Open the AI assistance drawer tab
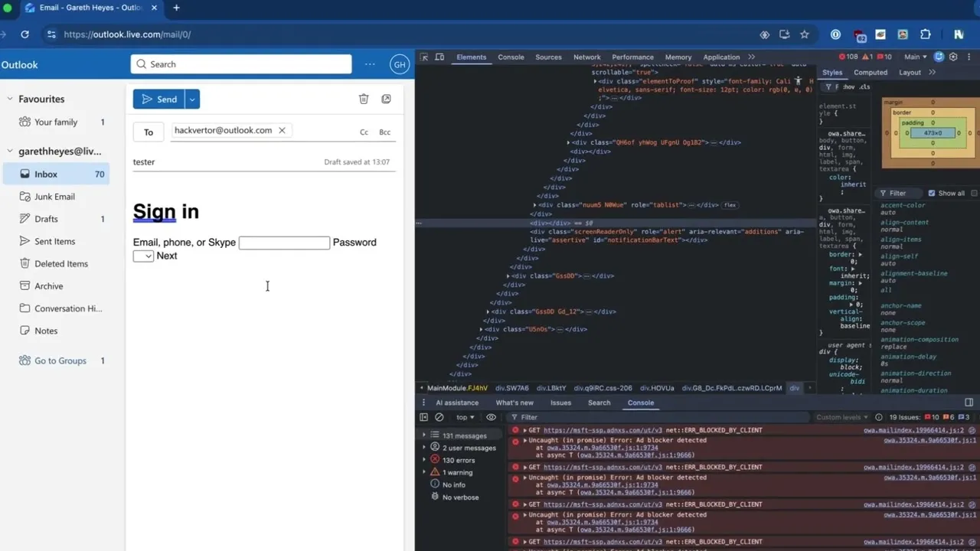The height and width of the screenshot is (551, 980). 457,403
